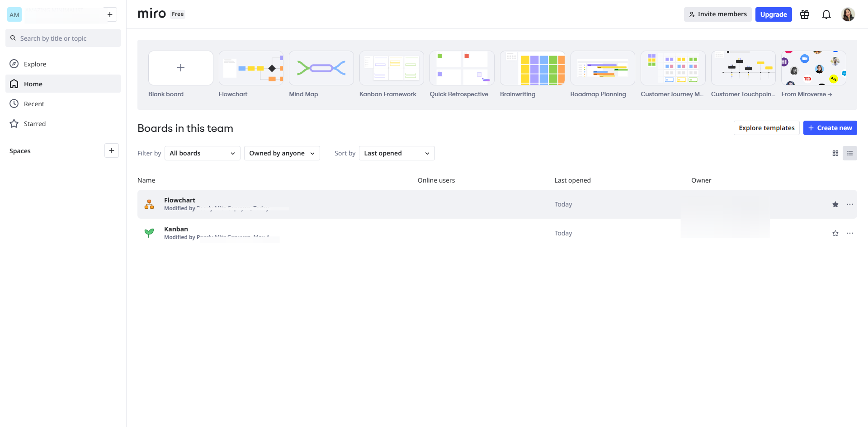Open the Flowchart board by name

click(x=179, y=200)
